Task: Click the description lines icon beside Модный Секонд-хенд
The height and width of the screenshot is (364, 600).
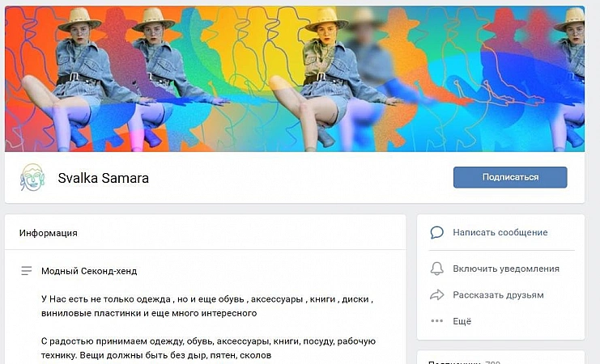Action: 27,271
